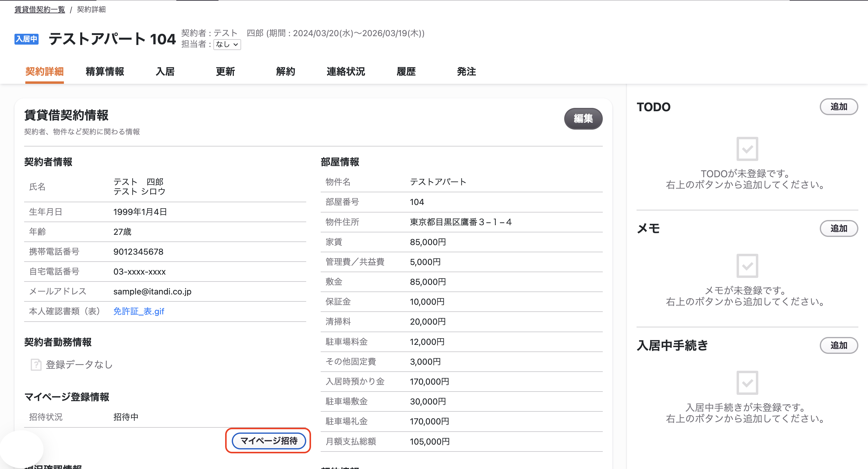Open the 免許証_表.gif file link
Screen dimensions: 868x469
139,311
